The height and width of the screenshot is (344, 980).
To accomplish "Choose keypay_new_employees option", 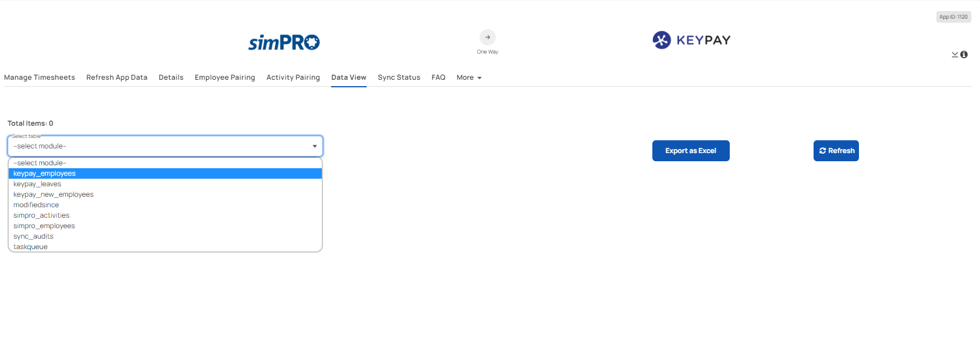I will [x=165, y=194].
